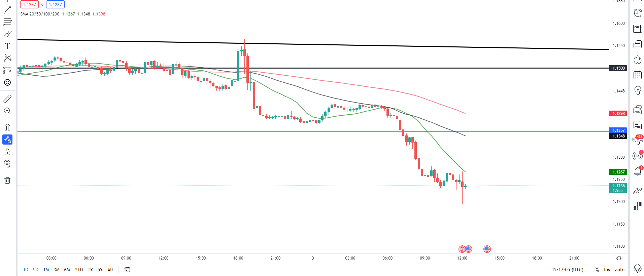Open Ideas Stream with 438 badge
The width and height of the screenshot is (644, 276).
point(638,140)
